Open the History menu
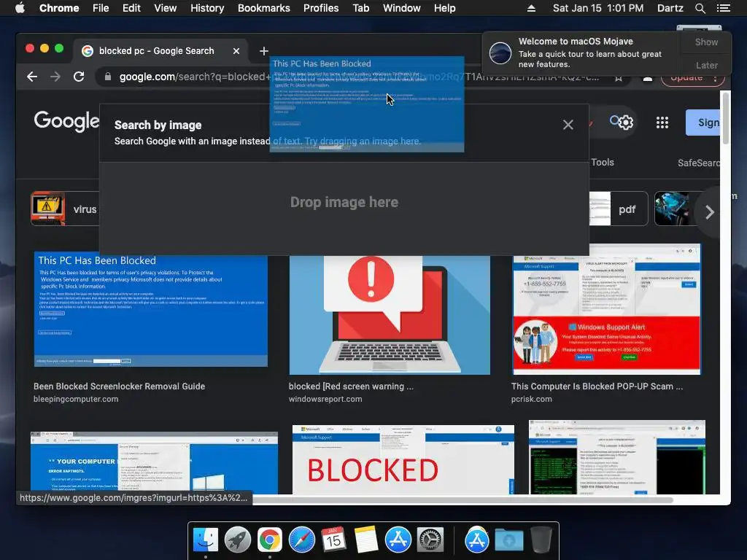 pos(207,8)
